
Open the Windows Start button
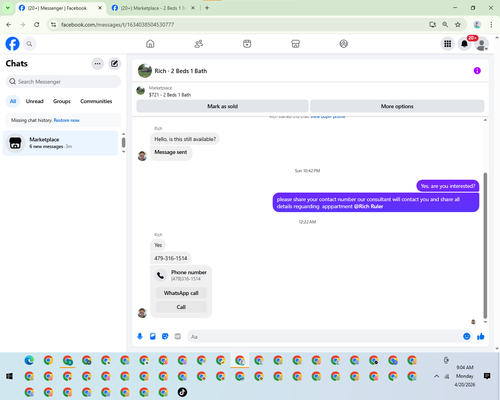9,376
